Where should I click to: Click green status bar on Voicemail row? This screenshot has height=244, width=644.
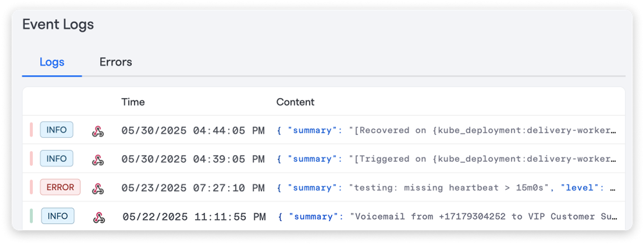[32, 216]
